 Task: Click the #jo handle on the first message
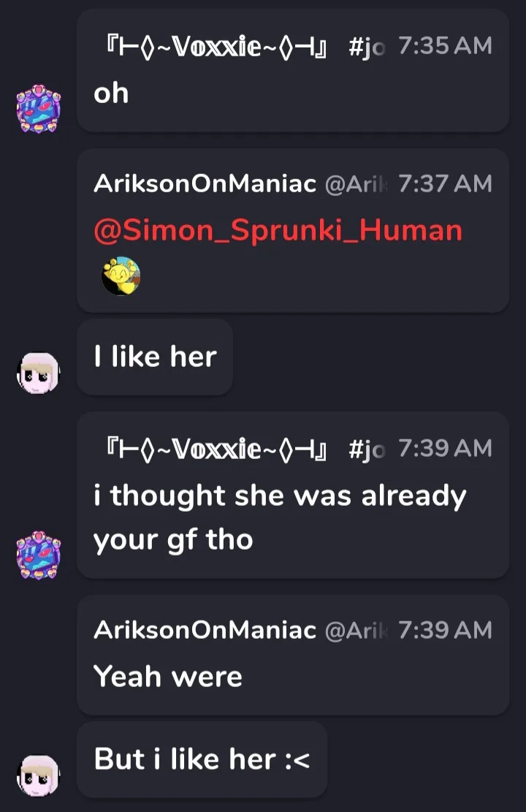pos(367,47)
